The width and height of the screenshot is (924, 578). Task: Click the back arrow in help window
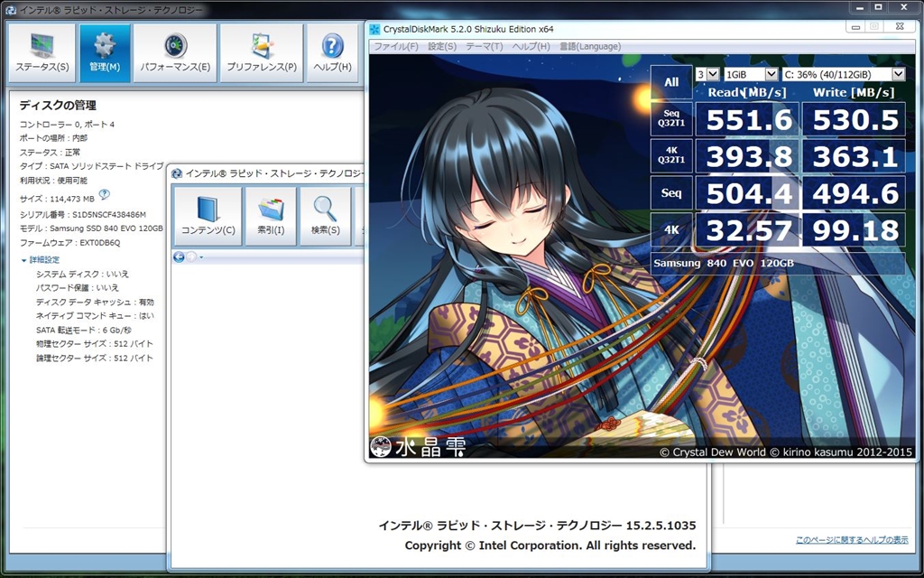coord(180,256)
